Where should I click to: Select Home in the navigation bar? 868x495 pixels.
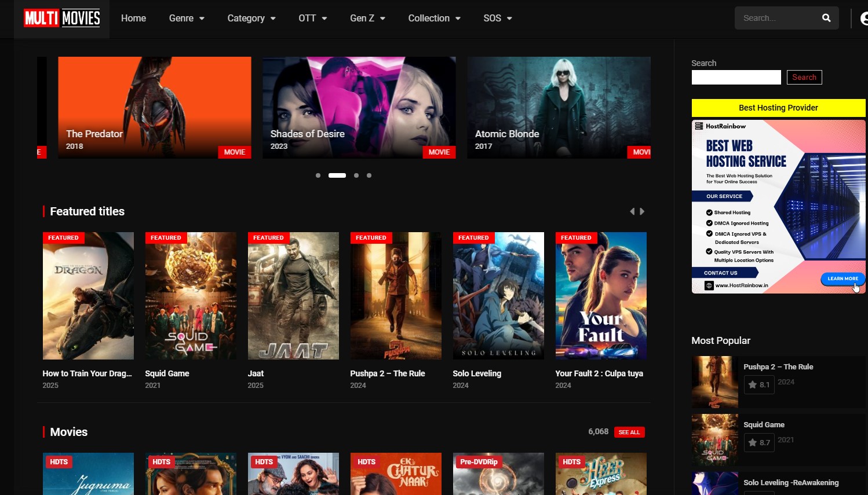(133, 18)
